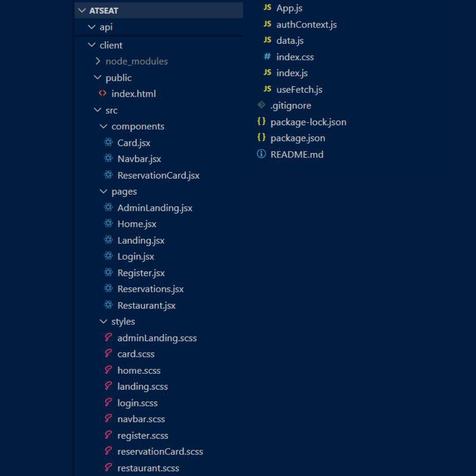The width and height of the screenshot is (476, 476).
Task: Open the Home.jsx page
Action: point(137,225)
